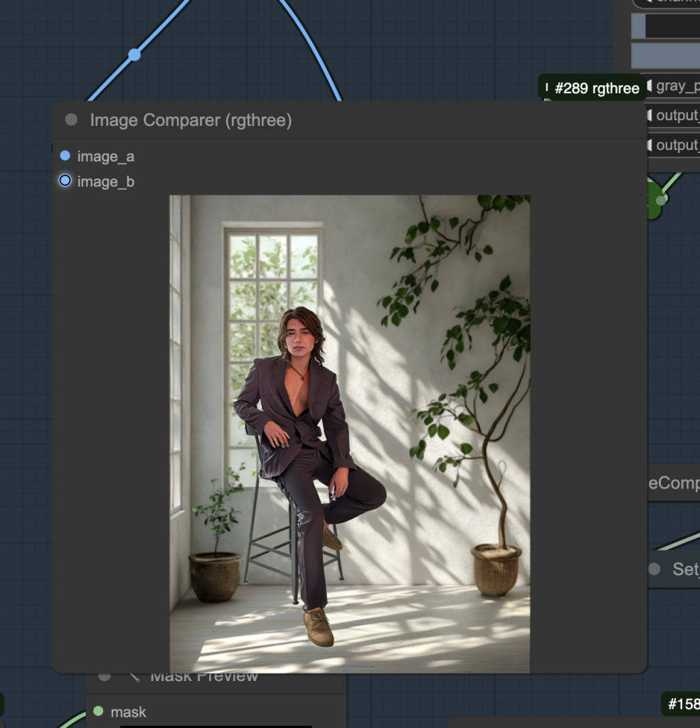Toggle the Set node collapse dot
Image resolution: width=700 pixels, height=728 pixels.
point(654,569)
